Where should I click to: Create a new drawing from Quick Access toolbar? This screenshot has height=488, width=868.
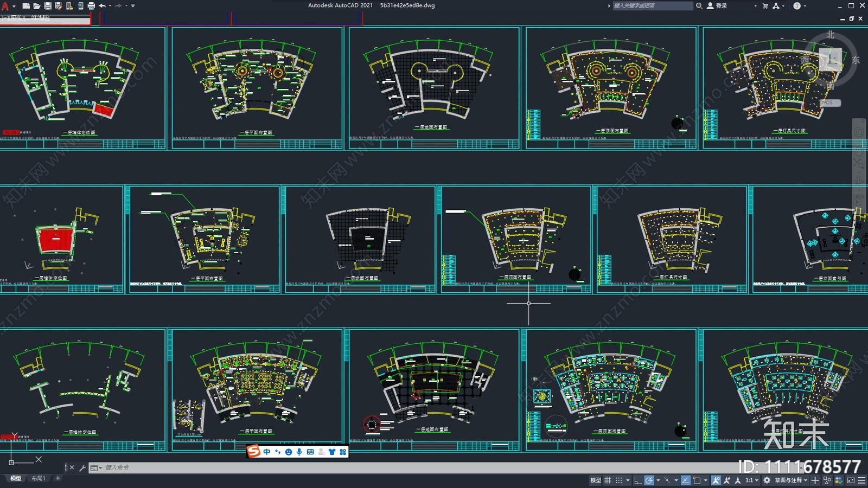[26, 6]
